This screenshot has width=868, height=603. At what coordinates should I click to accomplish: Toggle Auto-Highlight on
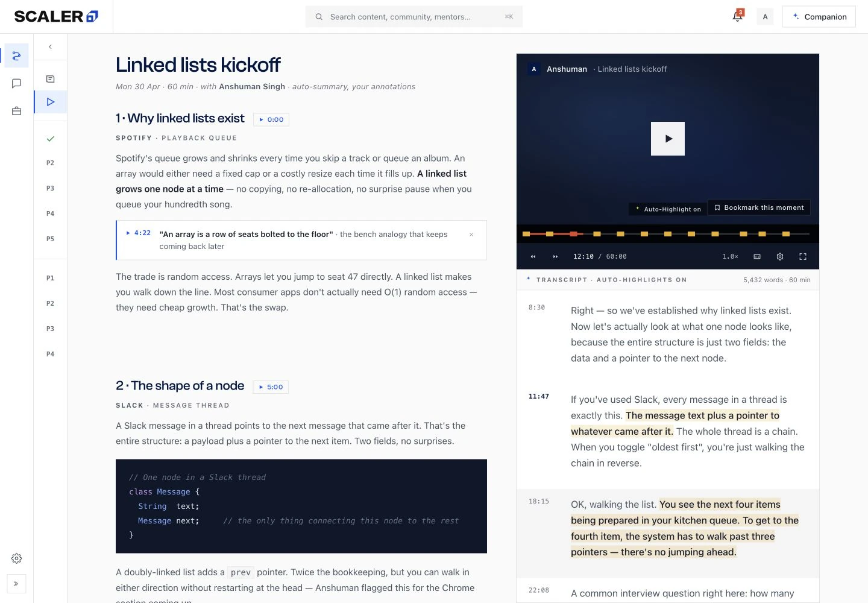pyautogui.click(x=668, y=209)
